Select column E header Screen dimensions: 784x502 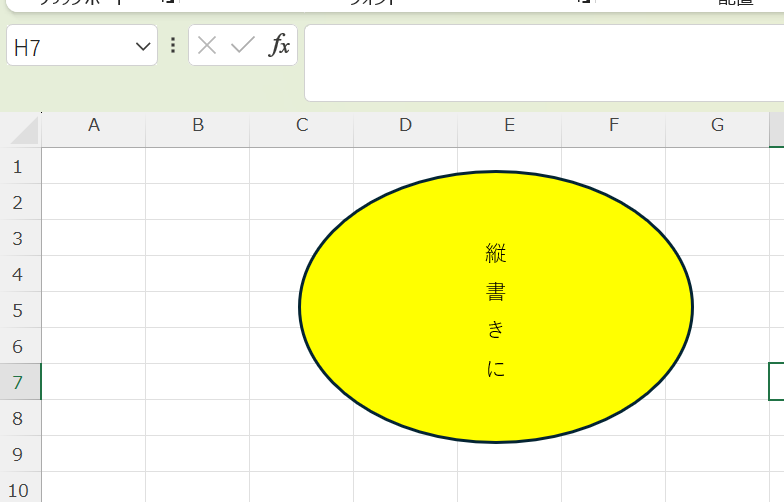pyautogui.click(x=510, y=125)
